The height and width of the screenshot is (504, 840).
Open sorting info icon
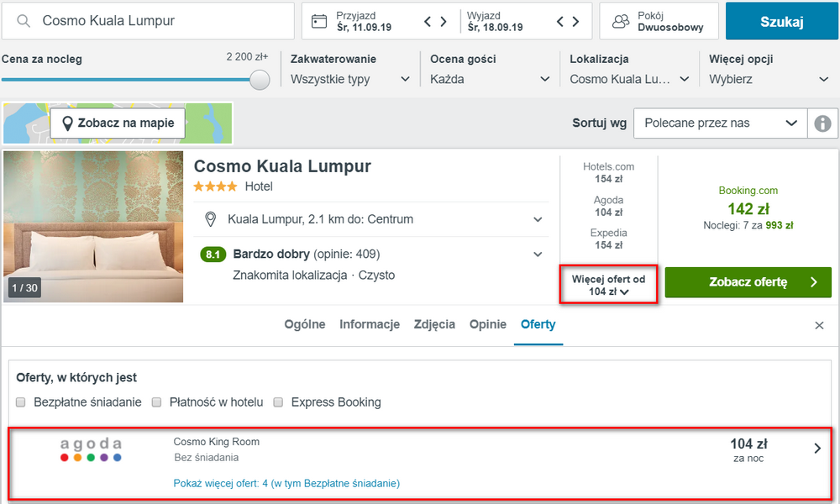(822, 123)
